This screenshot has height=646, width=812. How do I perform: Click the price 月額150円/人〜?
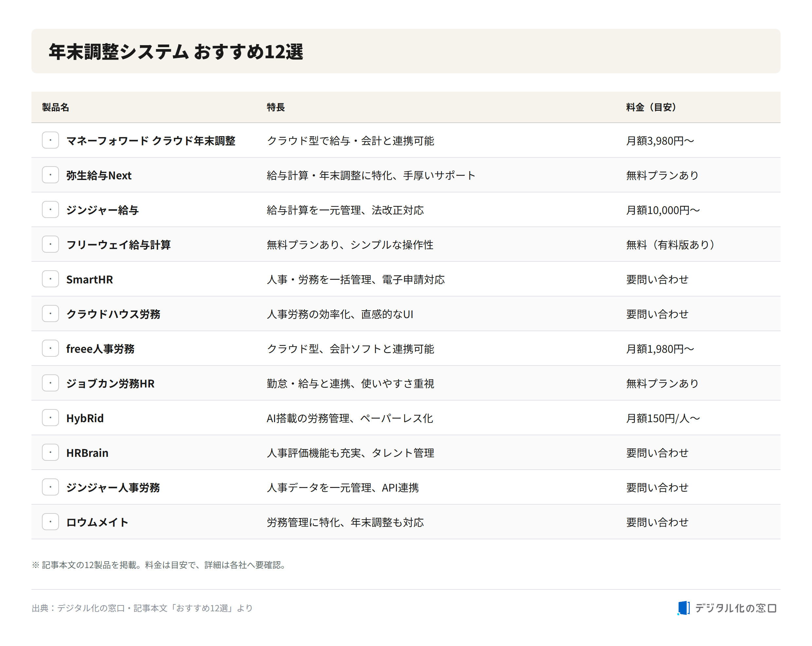tap(663, 418)
